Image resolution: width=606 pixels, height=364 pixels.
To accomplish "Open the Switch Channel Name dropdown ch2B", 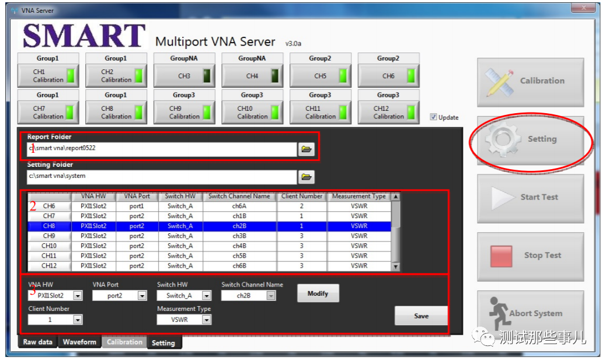I will tap(271, 296).
